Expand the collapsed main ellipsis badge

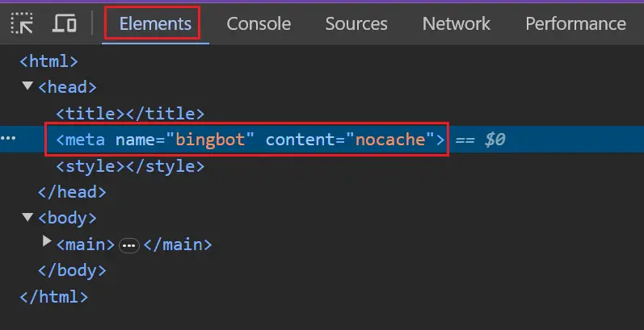(x=128, y=244)
